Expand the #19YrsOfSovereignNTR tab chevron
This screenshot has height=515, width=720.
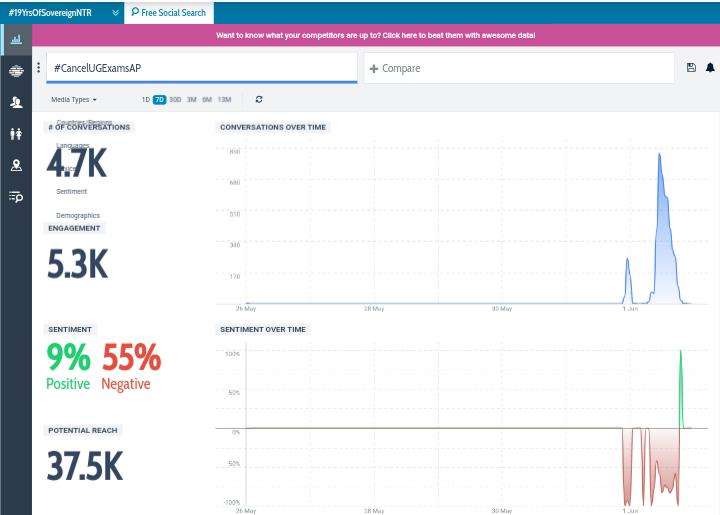(115, 13)
